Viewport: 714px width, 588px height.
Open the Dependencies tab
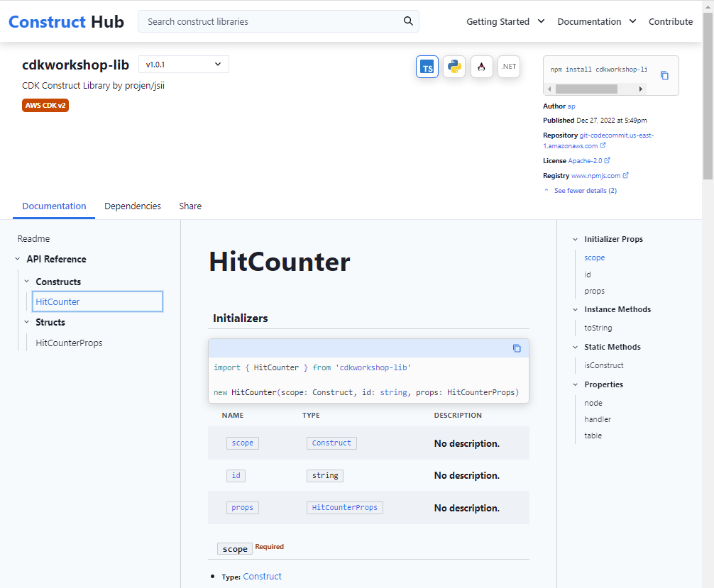tap(133, 206)
